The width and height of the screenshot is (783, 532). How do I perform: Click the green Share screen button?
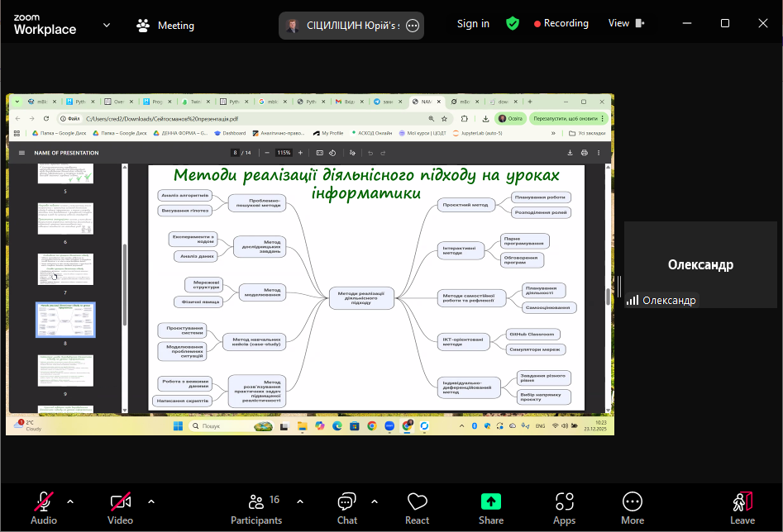491,506
